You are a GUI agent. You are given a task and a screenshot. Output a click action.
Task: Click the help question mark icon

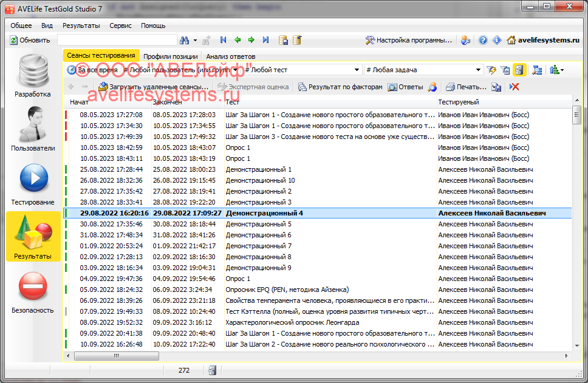coord(483,40)
